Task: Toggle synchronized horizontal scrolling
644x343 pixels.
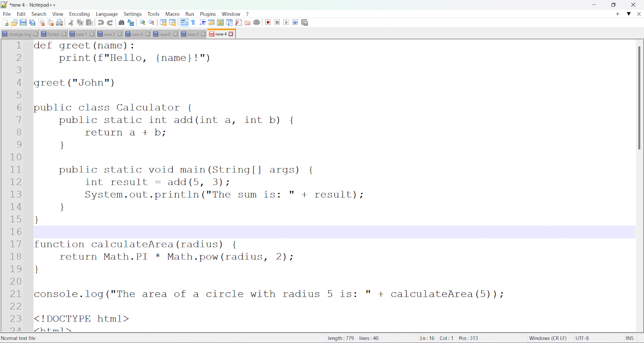Action: (172, 23)
